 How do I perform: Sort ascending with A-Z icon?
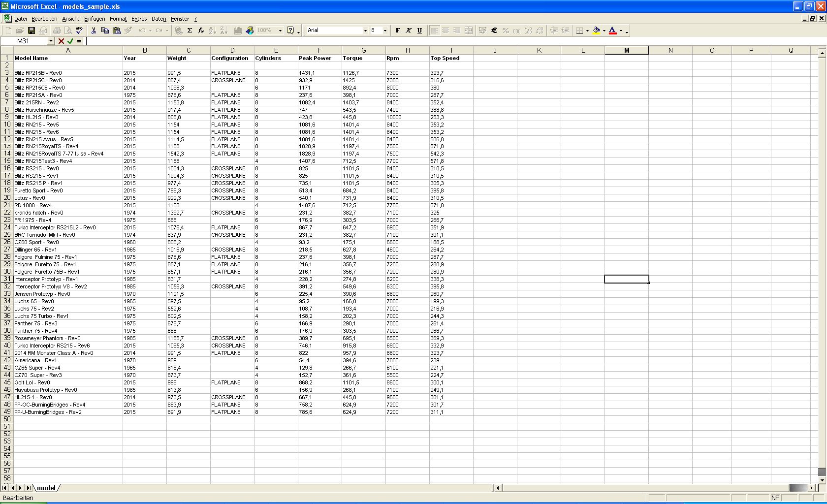(x=212, y=31)
